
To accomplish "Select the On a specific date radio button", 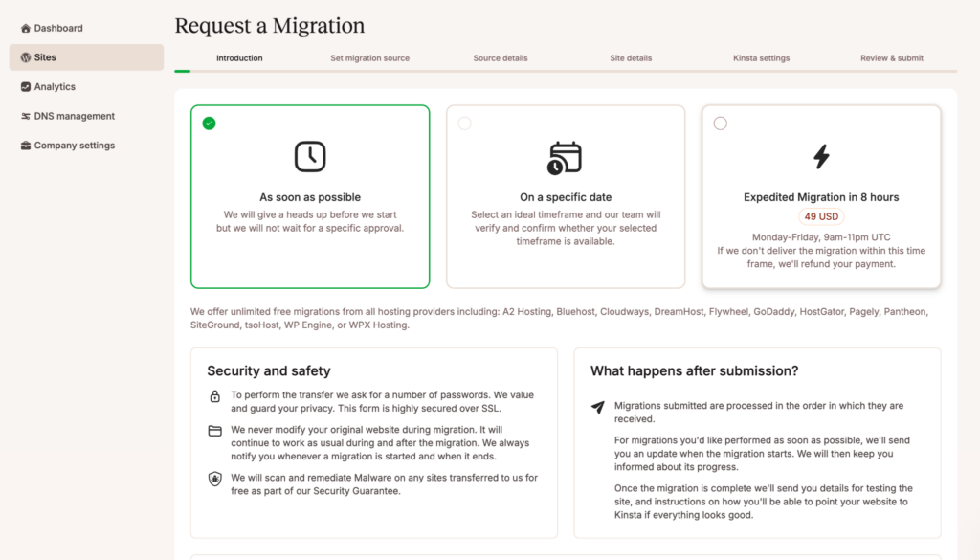I will [x=464, y=123].
